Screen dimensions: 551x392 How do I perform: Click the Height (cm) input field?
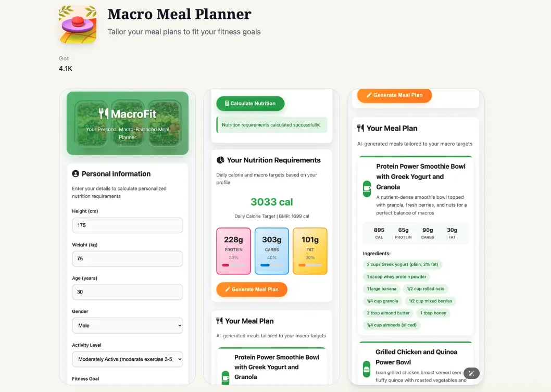(x=128, y=225)
